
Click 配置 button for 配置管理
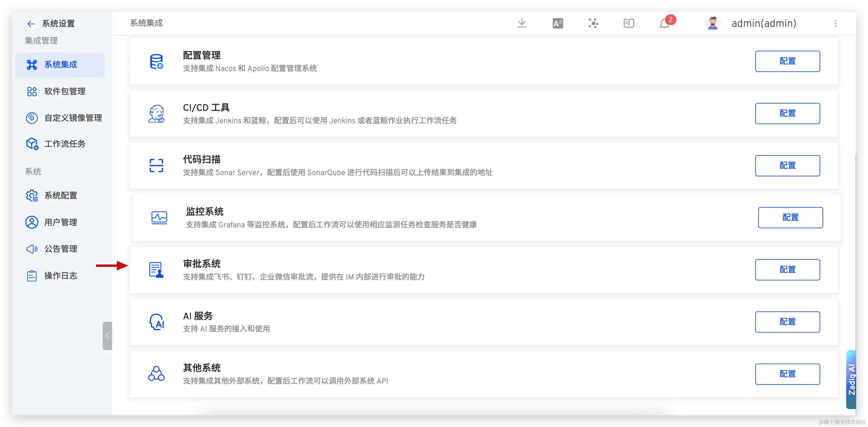click(x=787, y=61)
